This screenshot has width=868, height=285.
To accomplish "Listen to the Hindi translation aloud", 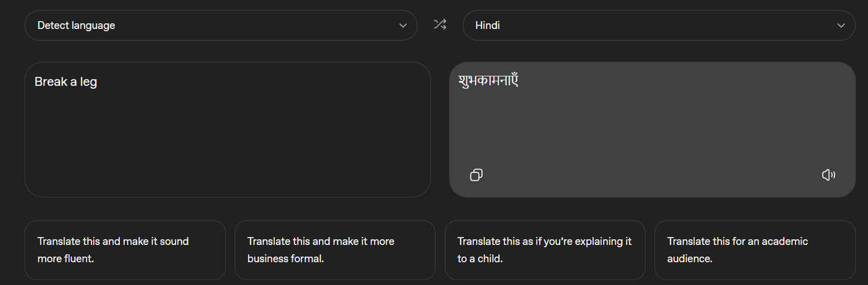I will 829,175.
